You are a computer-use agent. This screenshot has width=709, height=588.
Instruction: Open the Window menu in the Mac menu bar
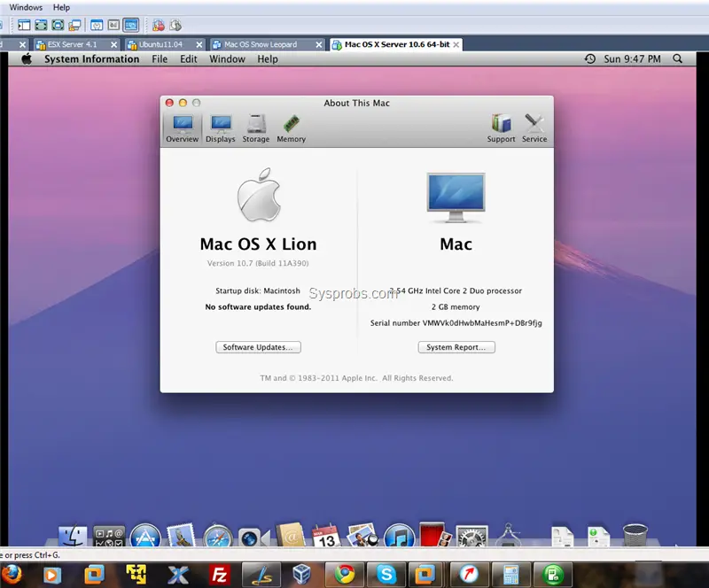tap(227, 59)
